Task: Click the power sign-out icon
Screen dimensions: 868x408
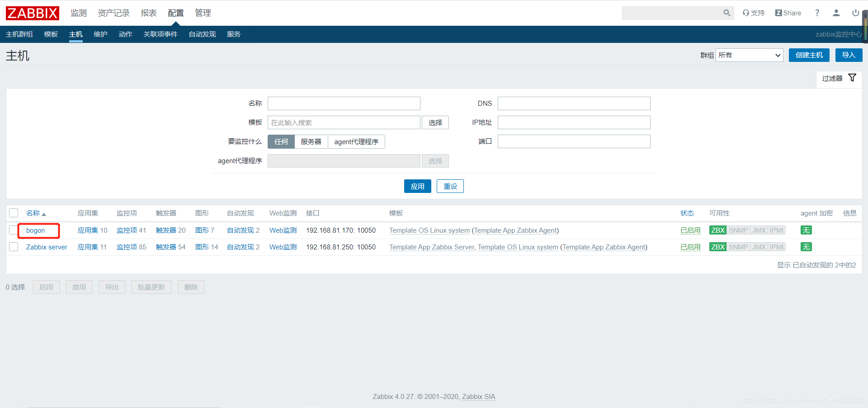Action: [x=855, y=13]
